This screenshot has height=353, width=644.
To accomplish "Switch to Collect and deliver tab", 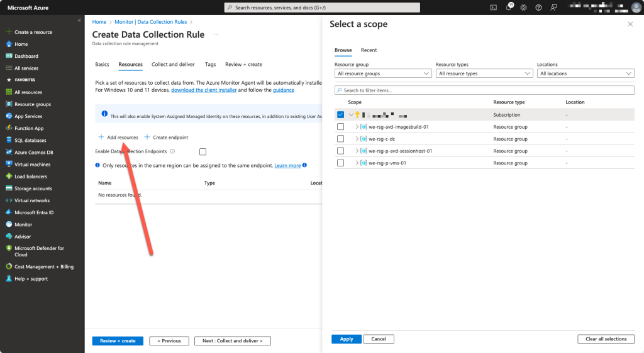I will coord(173,64).
